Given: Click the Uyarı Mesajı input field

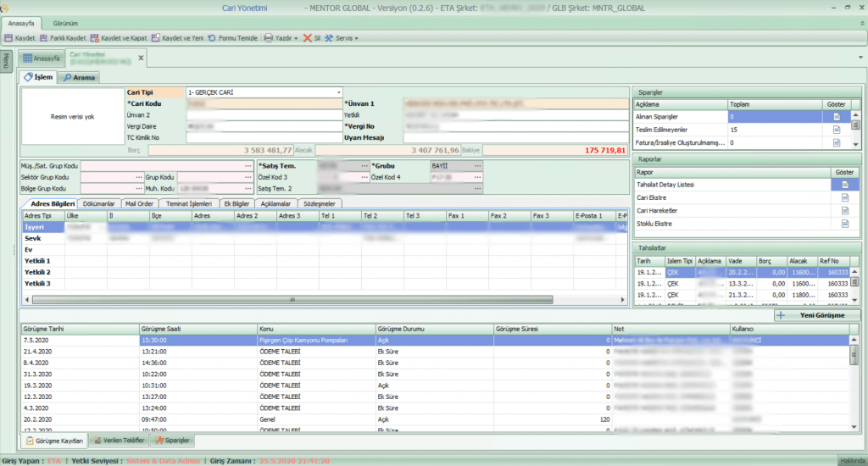Looking at the screenshot, I should coord(516,138).
